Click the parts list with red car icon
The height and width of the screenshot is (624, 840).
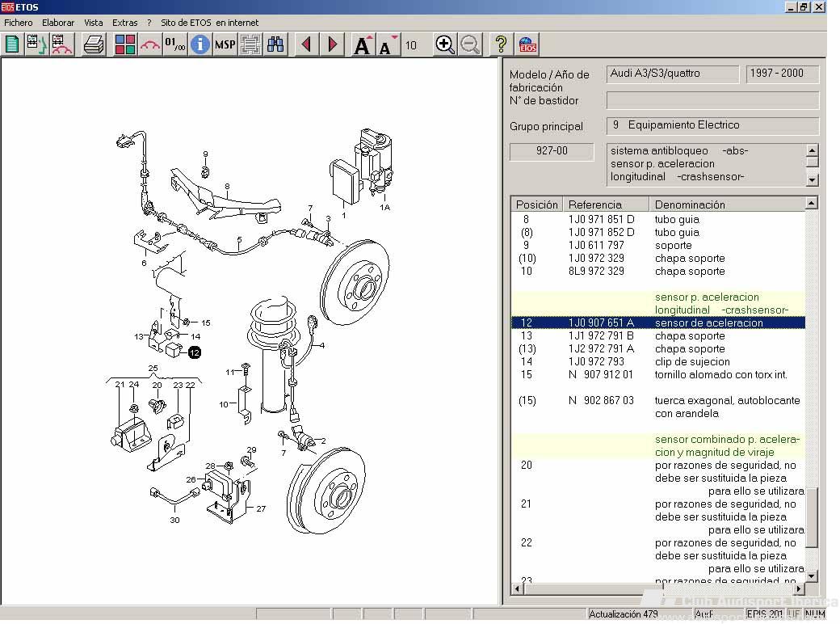(x=61, y=44)
